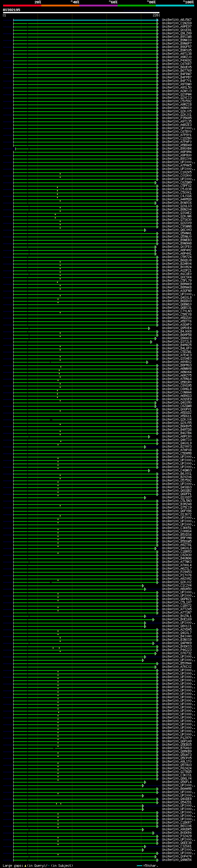Click the arrowhead ending the UniRef100_Q6C0H3 bar

coord(146,230)
